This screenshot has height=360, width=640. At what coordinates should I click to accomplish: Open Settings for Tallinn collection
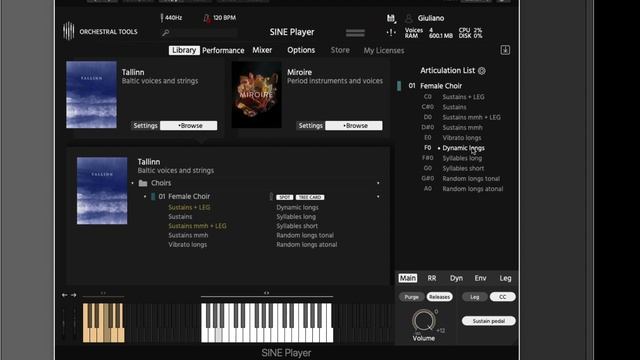[x=145, y=125]
